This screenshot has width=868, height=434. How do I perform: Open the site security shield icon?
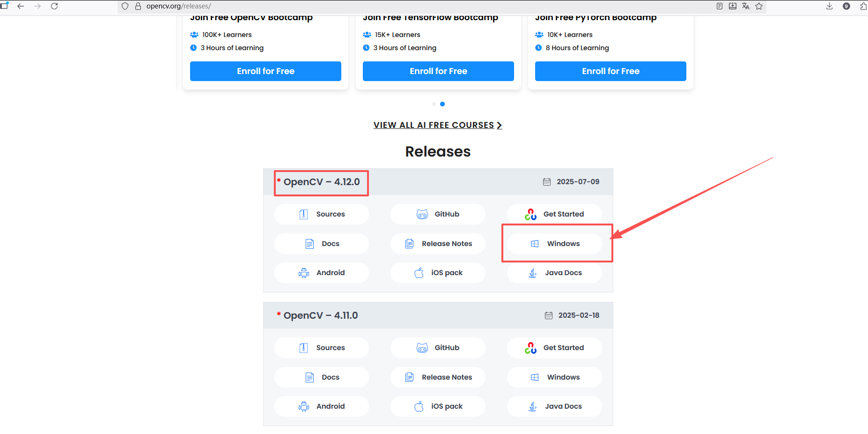coord(125,6)
